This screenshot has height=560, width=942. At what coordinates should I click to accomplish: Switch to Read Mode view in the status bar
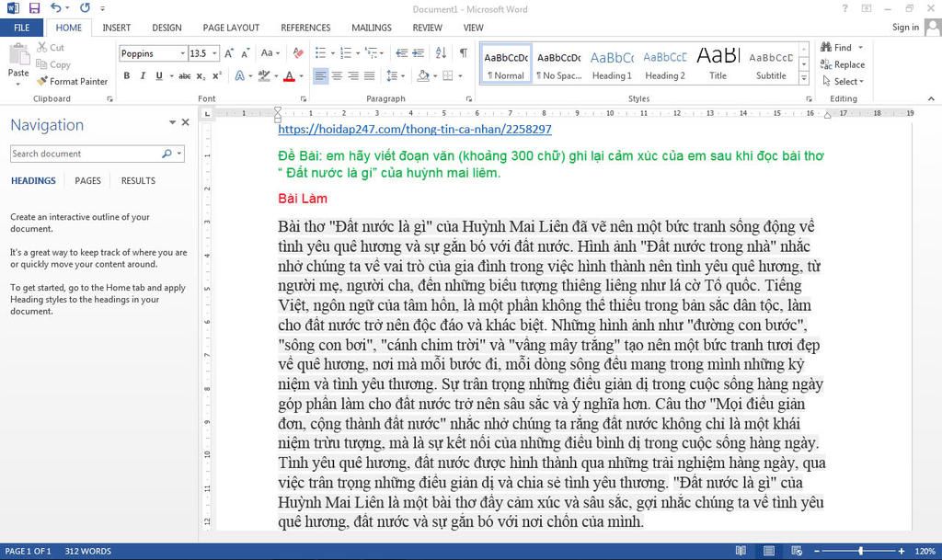coord(741,551)
